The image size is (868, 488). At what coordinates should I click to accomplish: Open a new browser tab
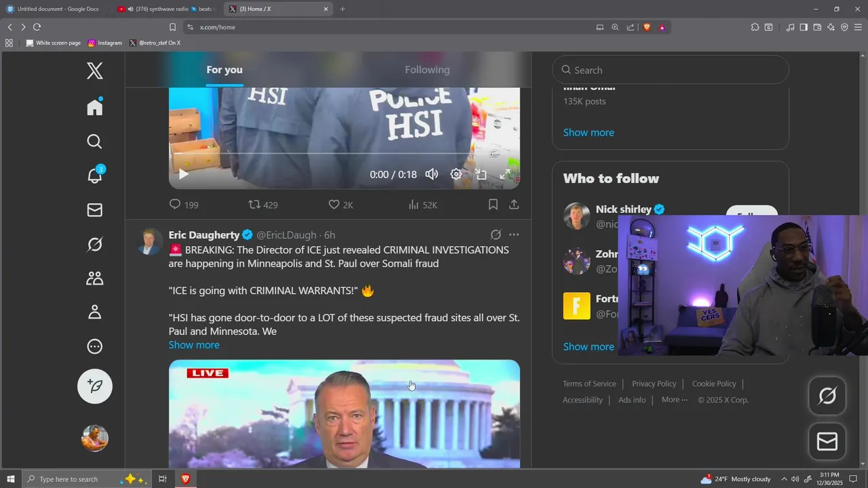point(342,9)
